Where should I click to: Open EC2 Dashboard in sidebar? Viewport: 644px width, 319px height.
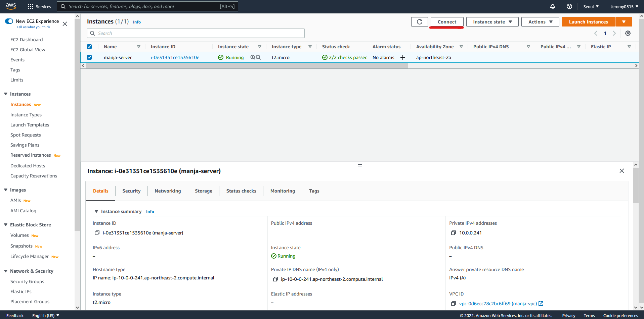27,40
